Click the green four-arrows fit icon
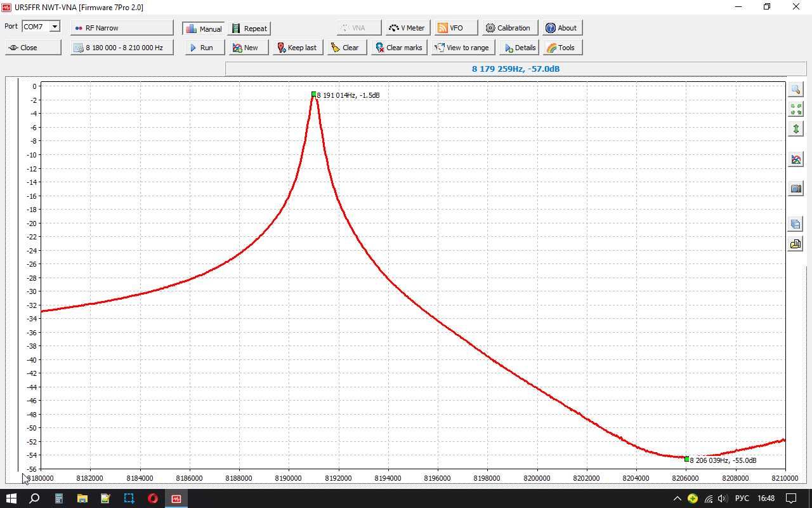Image resolution: width=812 pixels, height=508 pixels. click(796, 109)
